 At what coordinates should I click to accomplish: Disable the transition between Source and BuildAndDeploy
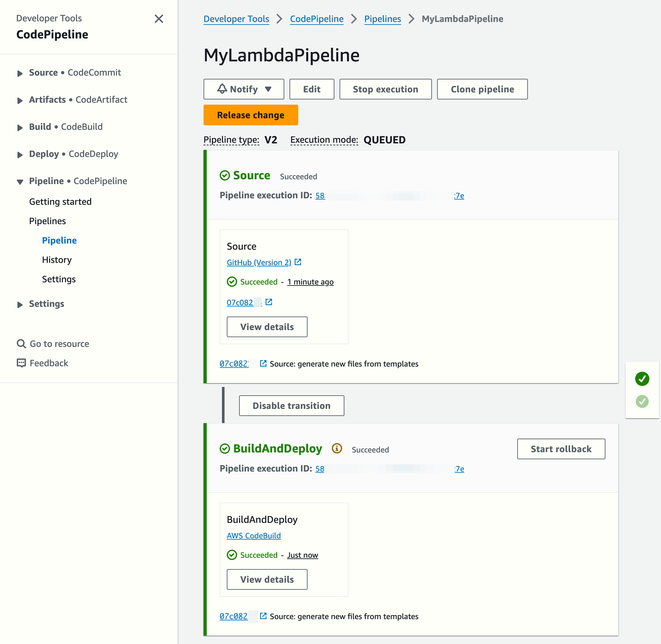291,406
